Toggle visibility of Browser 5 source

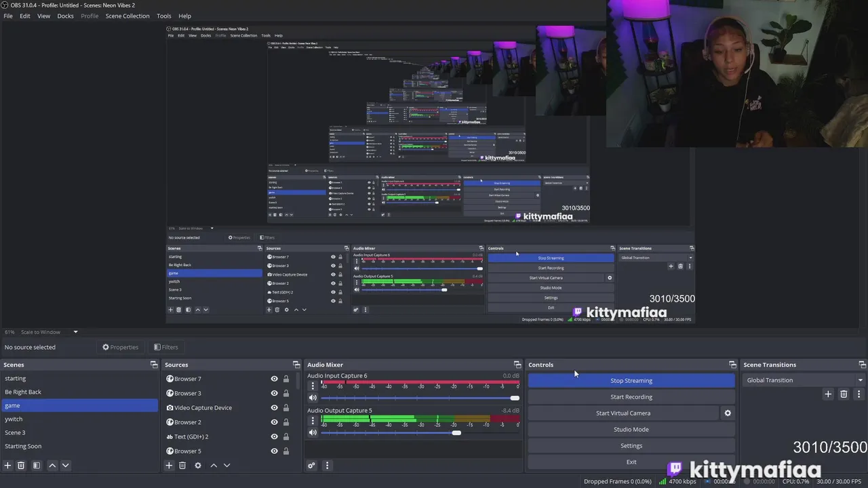click(x=275, y=451)
